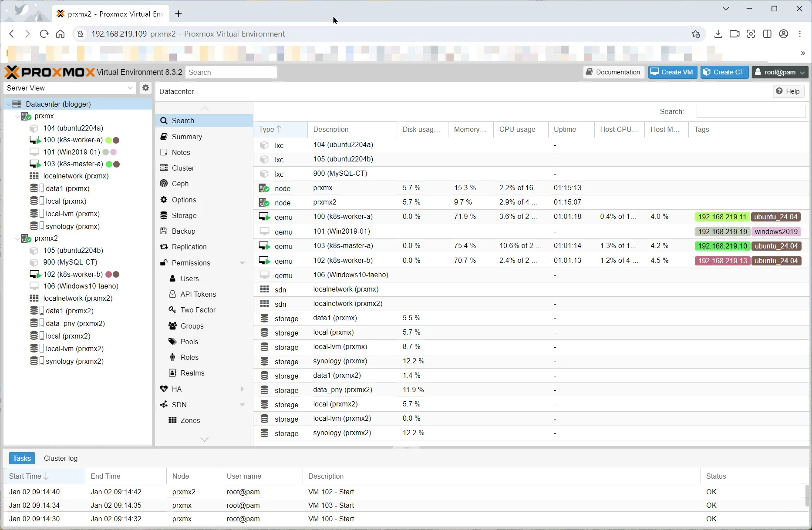
Task: Click the Create CT button
Action: (x=724, y=72)
